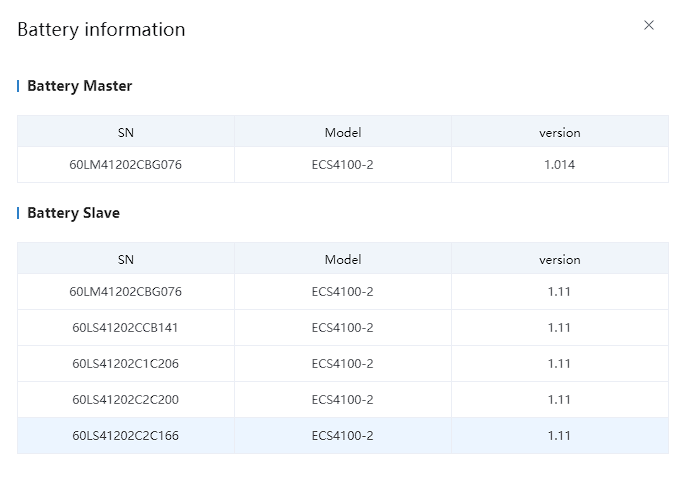Select slave serial number 60LS41202C1C206
Viewport: 675px width, 487px height.
pos(126,363)
